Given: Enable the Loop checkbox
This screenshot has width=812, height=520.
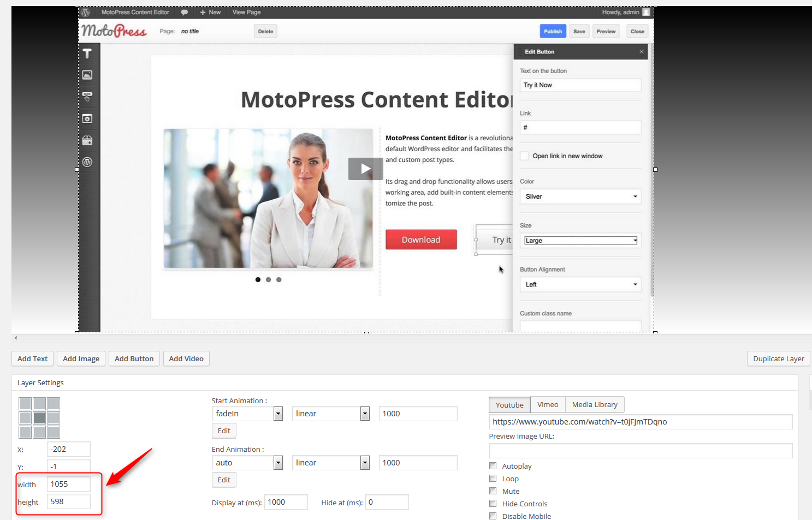Looking at the screenshot, I should click(x=493, y=479).
